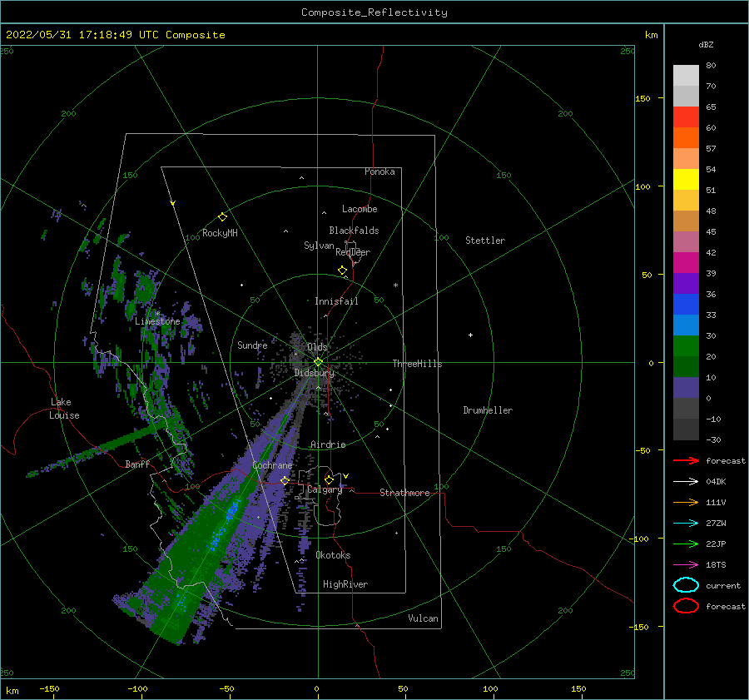Select the 54 dBZ yellow color swatch
749x700 pixels.
pos(686,180)
